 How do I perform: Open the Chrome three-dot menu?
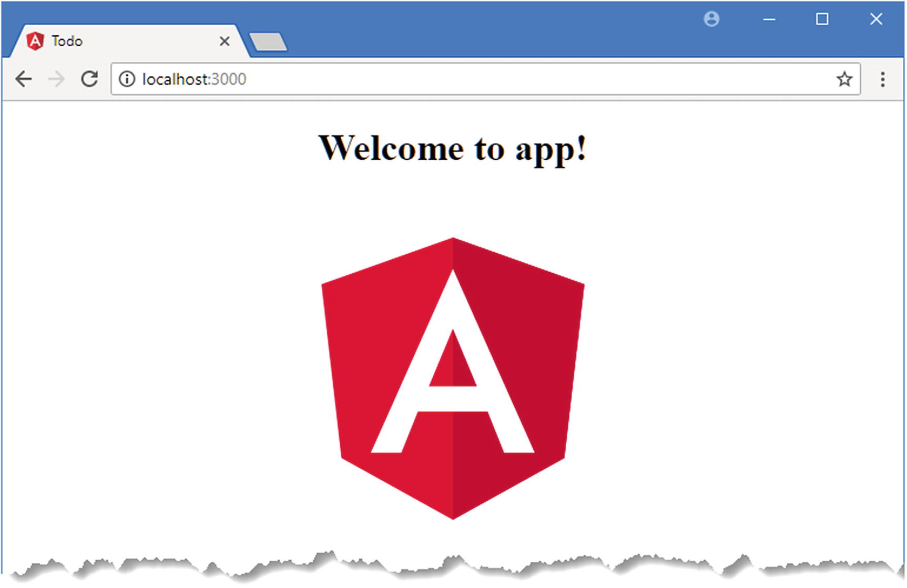point(883,79)
